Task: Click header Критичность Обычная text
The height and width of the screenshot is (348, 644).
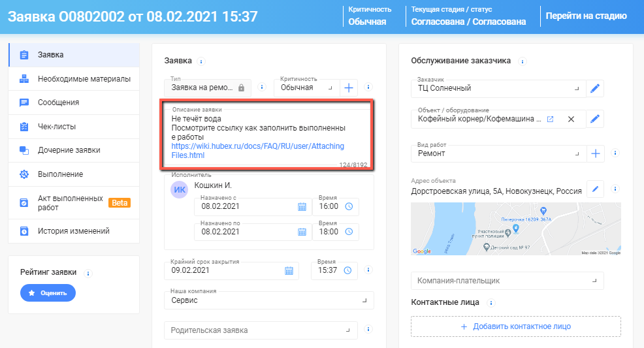Action: tap(367, 22)
